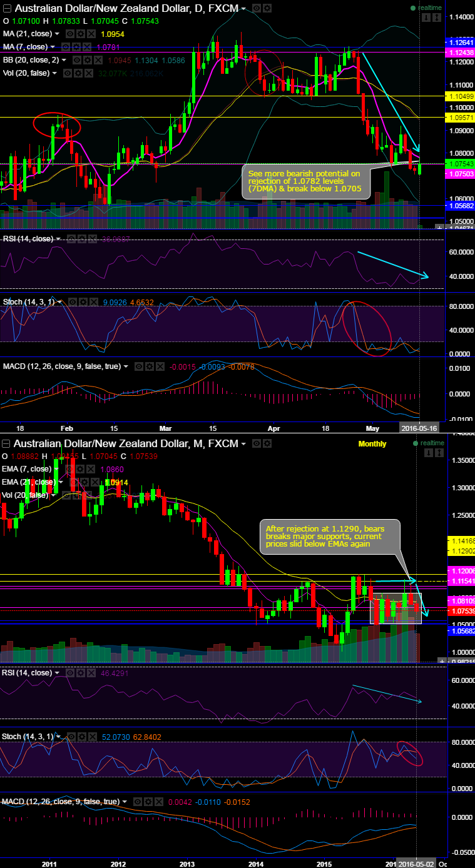Open daily Vol (20, false) dropdown arrow
Viewport: 475px width, 868px height.
[54, 73]
